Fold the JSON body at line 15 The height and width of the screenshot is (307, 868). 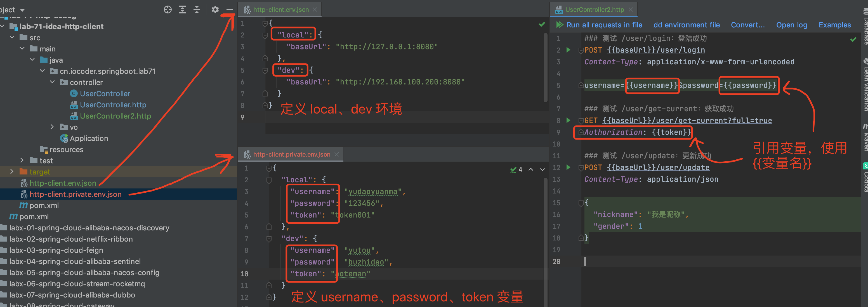pyautogui.click(x=581, y=203)
